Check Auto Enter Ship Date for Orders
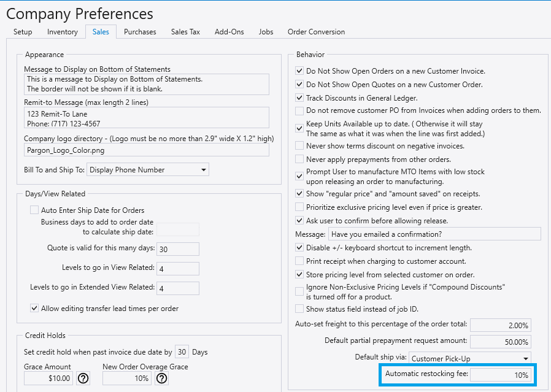Screen dimensions: 551x392 point(34,210)
